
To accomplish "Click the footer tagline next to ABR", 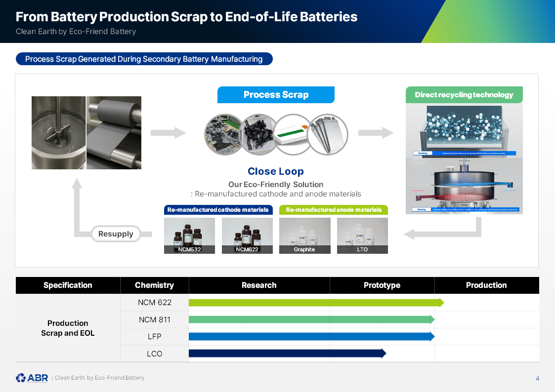I will [x=99, y=378].
